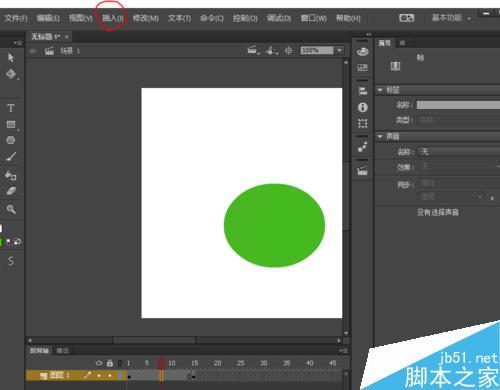This screenshot has height=390, width=500.
Task: Open the 控制(O) menu
Action: tap(245, 18)
